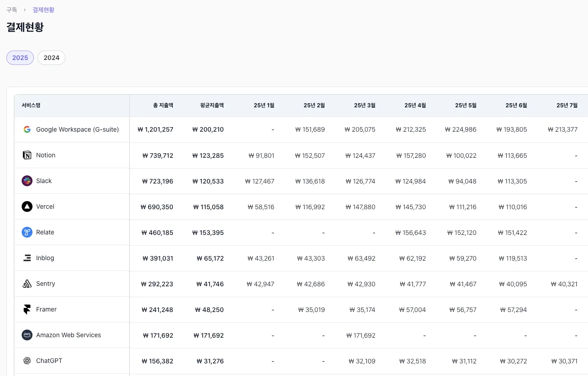Click the Notion logo icon

pyautogui.click(x=27, y=155)
